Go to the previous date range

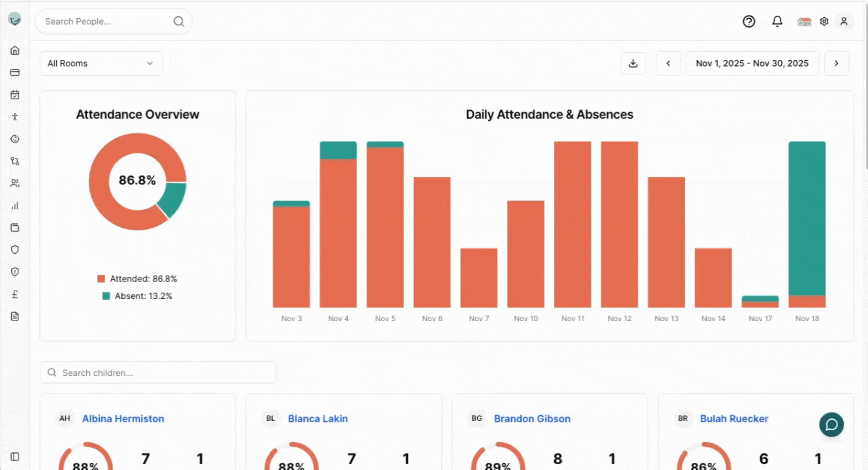point(668,63)
